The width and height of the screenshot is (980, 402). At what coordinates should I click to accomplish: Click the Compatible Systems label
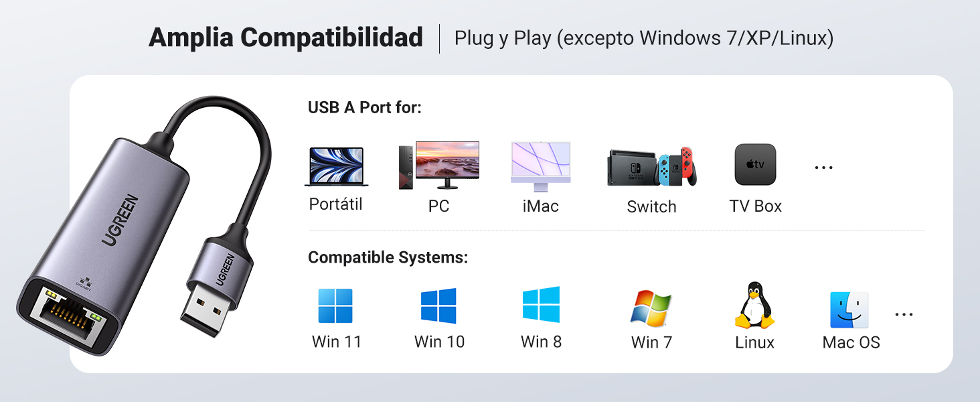(388, 258)
